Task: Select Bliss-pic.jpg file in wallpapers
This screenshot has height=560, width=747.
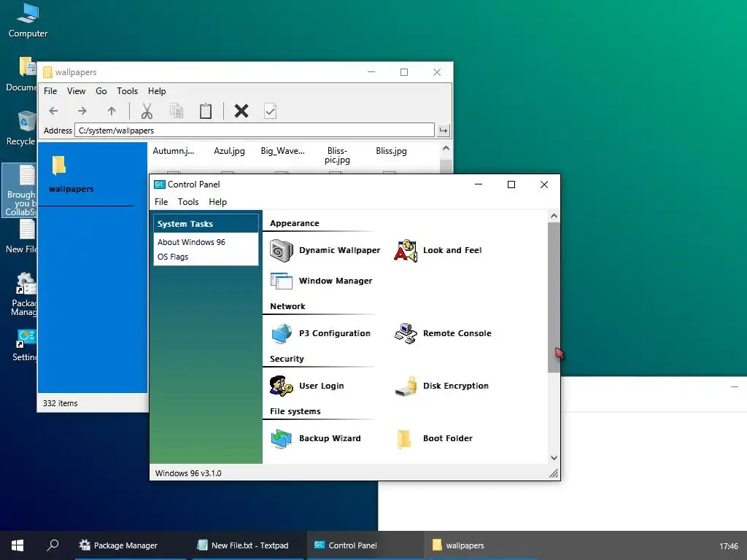Action: 337,156
